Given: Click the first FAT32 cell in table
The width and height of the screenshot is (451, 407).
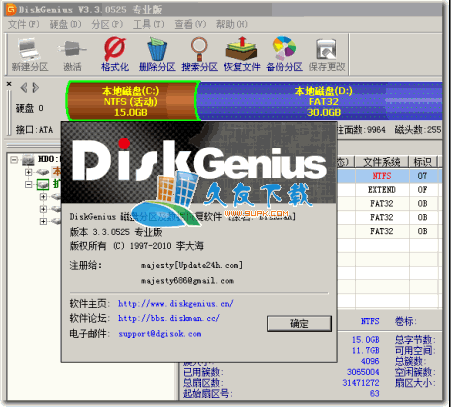Looking at the screenshot, I should coord(382,203).
